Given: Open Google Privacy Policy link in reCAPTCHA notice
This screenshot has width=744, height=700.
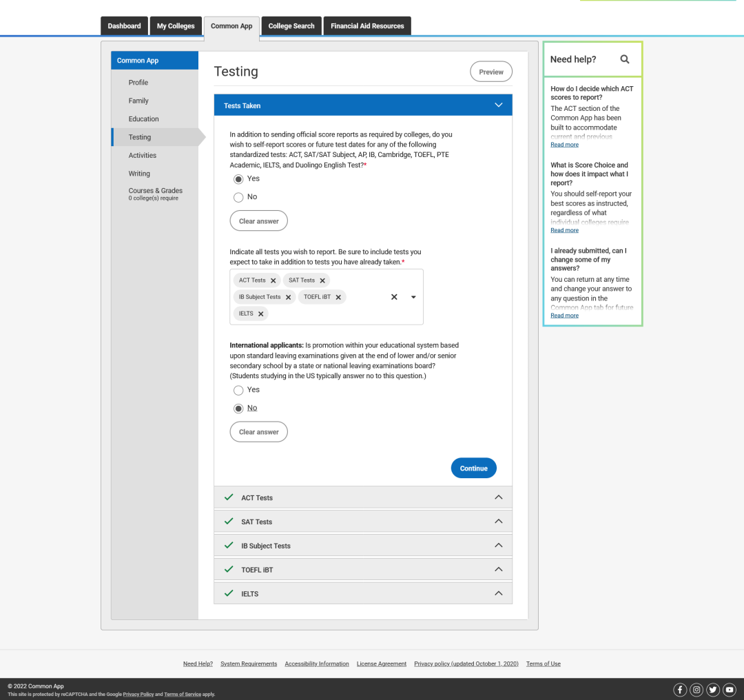Looking at the screenshot, I should coord(138,694).
